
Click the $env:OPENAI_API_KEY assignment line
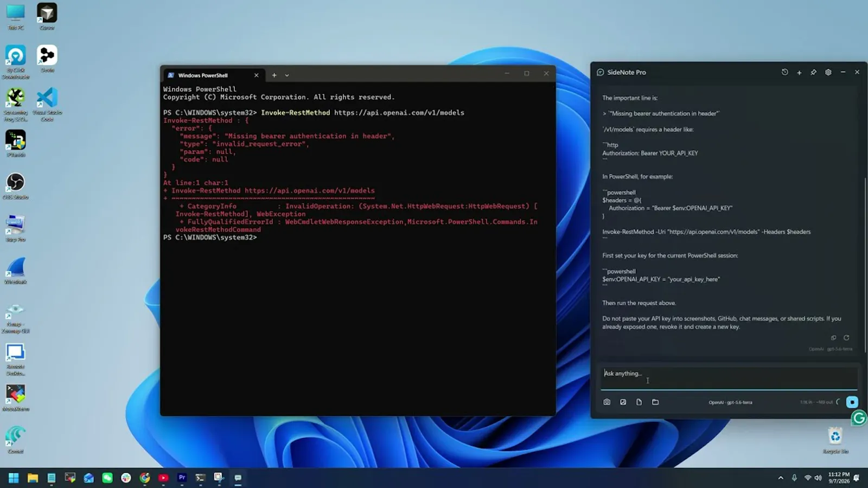661,279
